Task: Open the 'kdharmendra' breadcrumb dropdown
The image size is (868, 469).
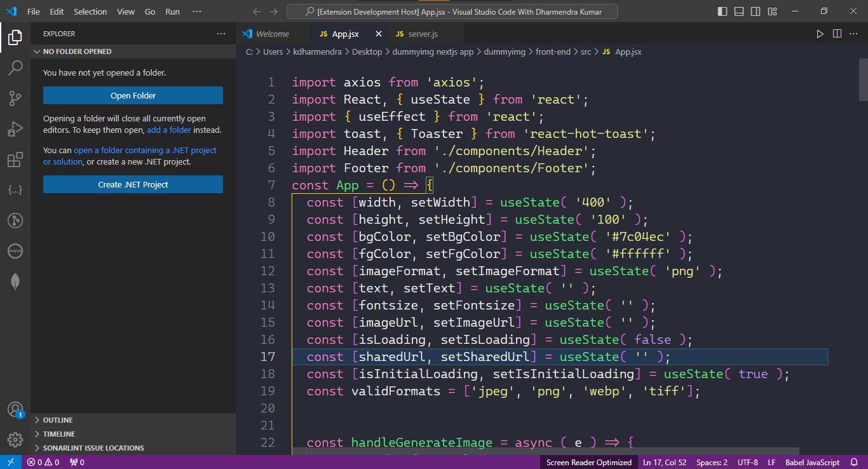Action: (x=317, y=52)
